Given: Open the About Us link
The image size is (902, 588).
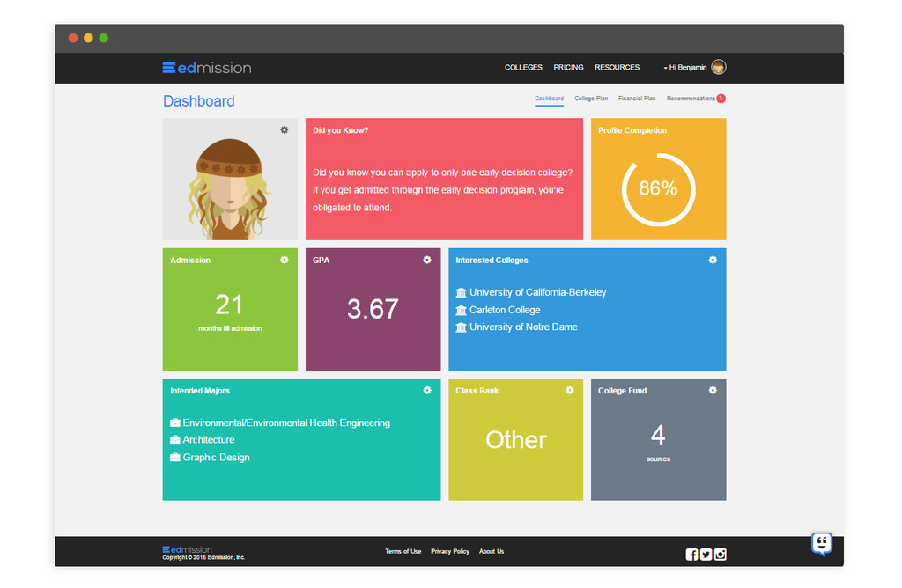Looking at the screenshot, I should (x=492, y=551).
